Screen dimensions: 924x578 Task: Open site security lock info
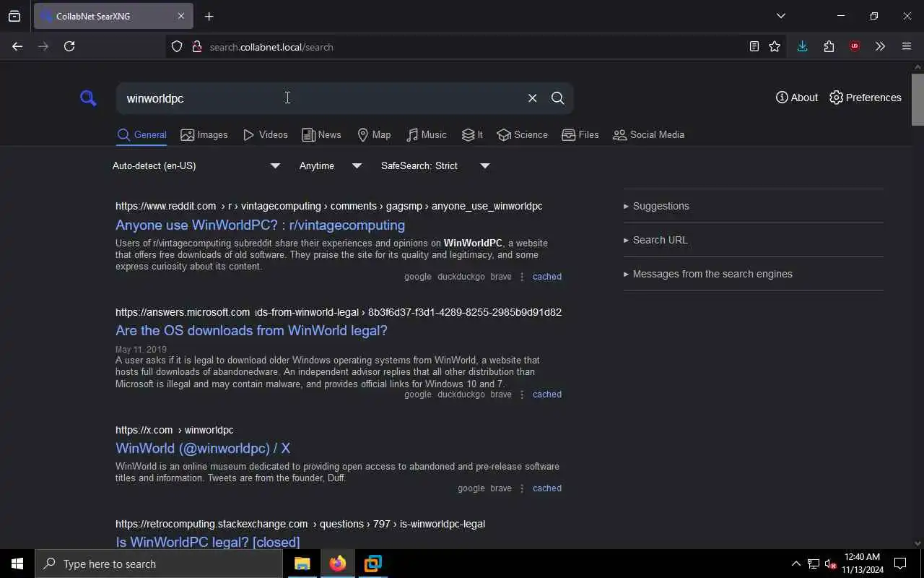coord(196,47)
